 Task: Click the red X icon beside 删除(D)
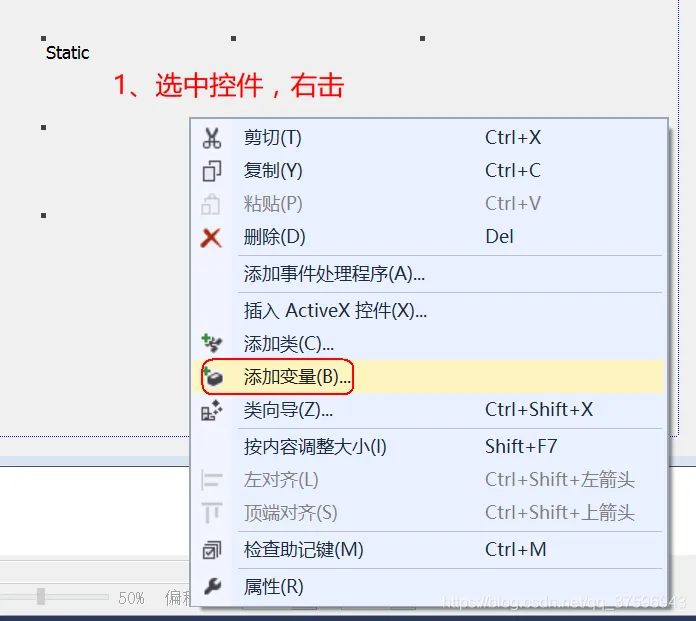coord(211,237)
